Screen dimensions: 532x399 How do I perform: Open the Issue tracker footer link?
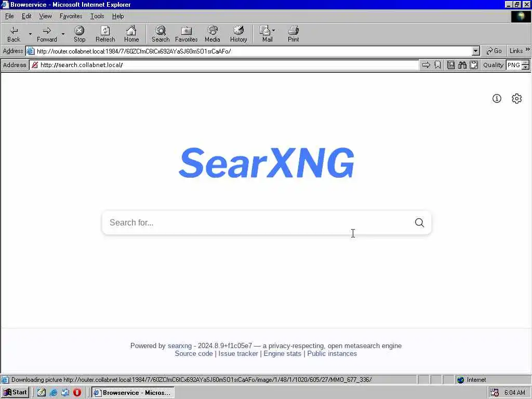[238, 353]
